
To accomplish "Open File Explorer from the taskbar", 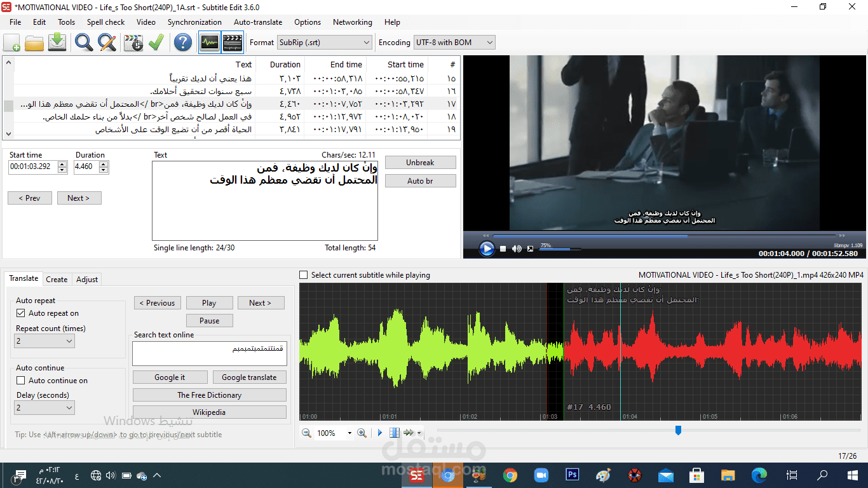I will pyautogui.click(x=728, y=475).
